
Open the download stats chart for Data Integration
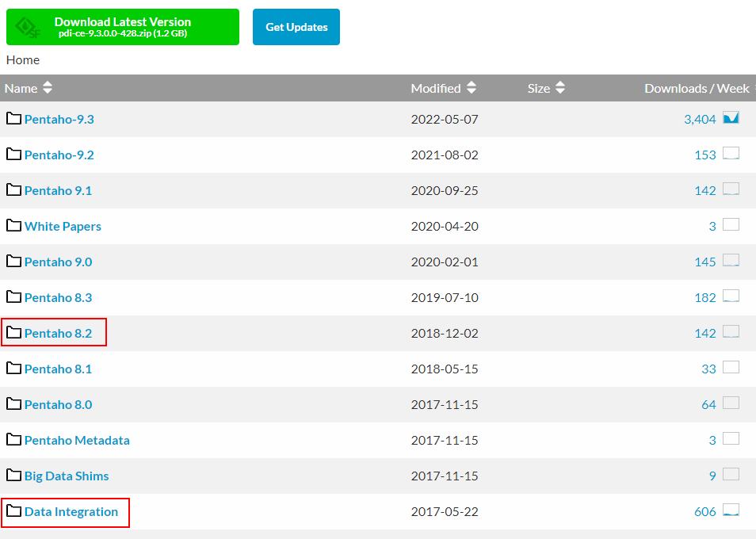[x=731, y=510]
